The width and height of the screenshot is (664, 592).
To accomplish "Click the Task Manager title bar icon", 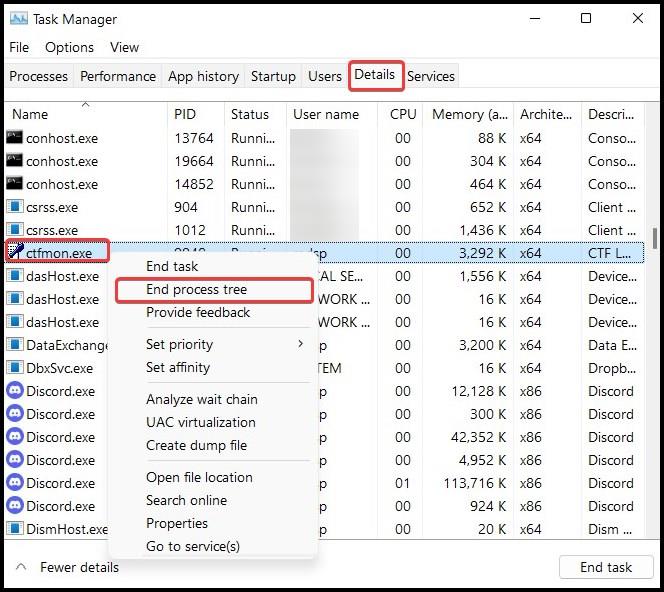I will tap(18, 19).
